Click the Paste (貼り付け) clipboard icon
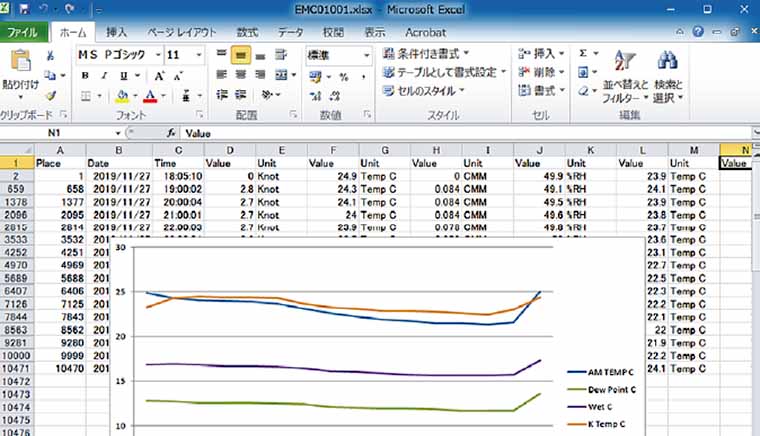The width and height of the screenshot is (760, 436). [20, 61]
